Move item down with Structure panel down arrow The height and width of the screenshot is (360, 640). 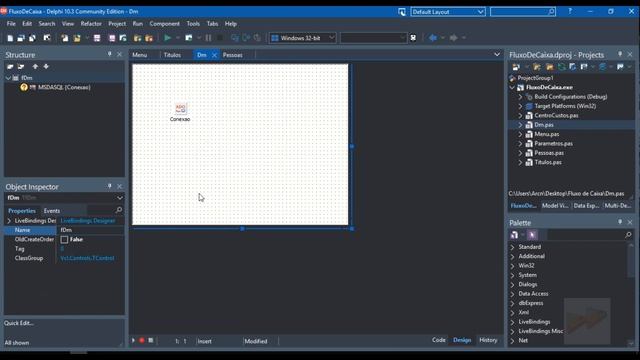pyautogui.click(x=46, y=67)
